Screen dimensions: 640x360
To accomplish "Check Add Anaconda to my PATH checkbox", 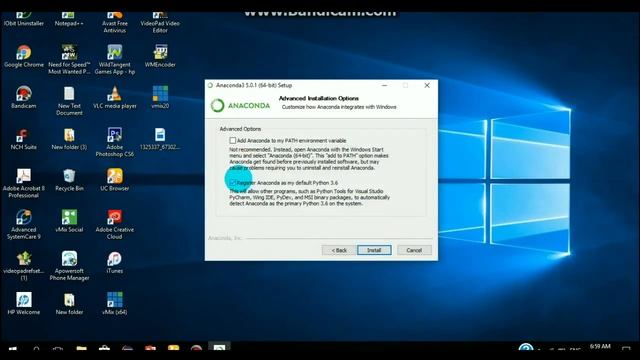I will tap(233, 140).
